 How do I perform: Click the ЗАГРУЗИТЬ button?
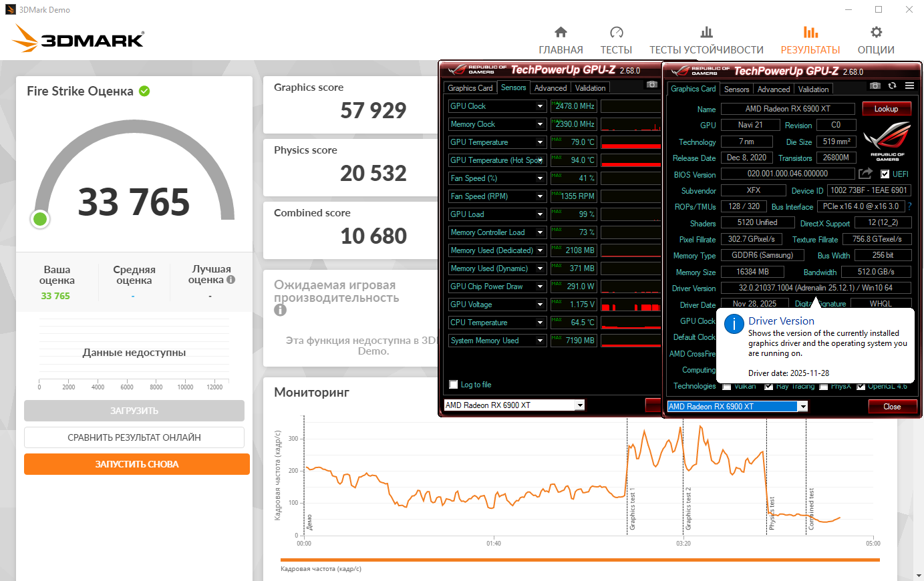click(134, 411)
